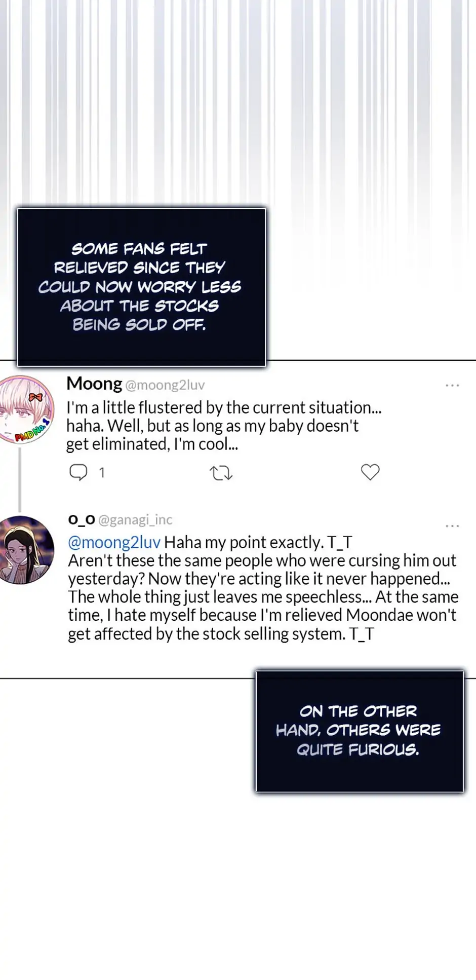Viewport: 476px width, 980px height.
Task: Click the retweet arrows icon
Action: pyautogui.click(x=221, y=473)
